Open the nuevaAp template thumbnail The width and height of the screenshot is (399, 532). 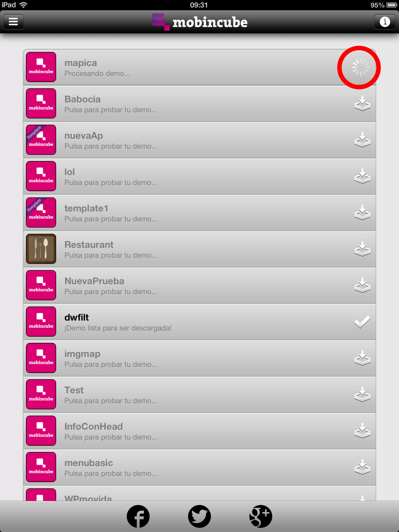coord(41,140)
